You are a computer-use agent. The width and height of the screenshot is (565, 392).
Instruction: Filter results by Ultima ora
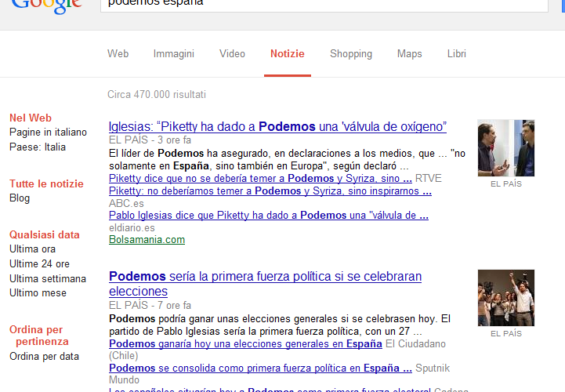pyautogui.click(x=32, y=249)
